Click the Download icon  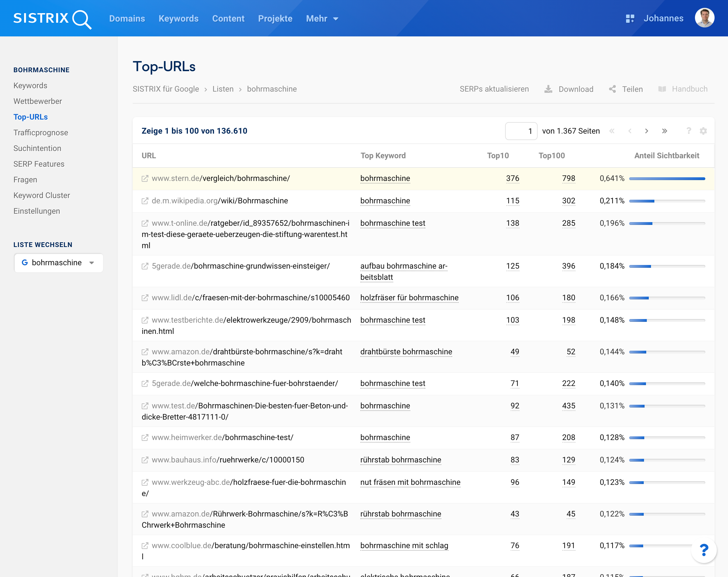pyautogui.click(x=548, y=89)
